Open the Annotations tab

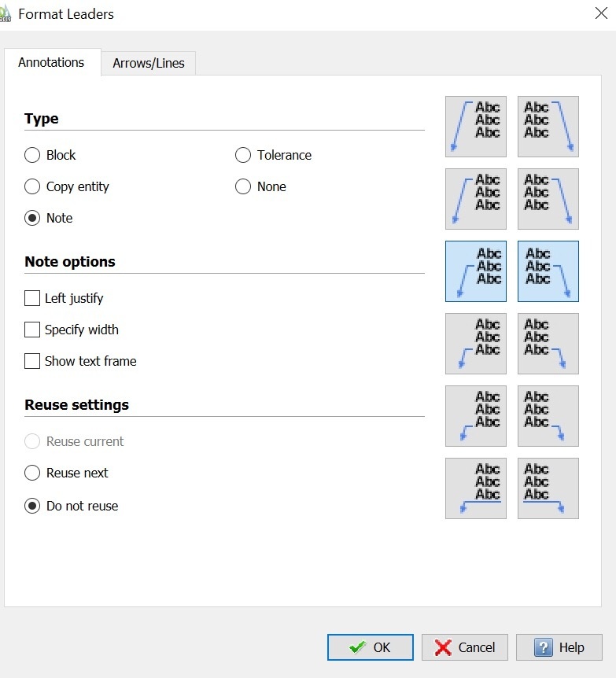pos(51,62)
